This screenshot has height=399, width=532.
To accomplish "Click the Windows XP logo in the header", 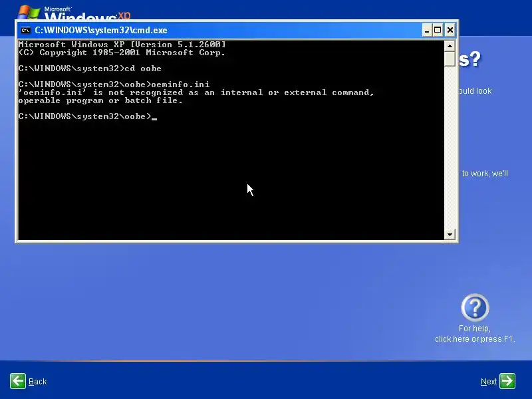I will pyautogui.click(x=74, y=12).
